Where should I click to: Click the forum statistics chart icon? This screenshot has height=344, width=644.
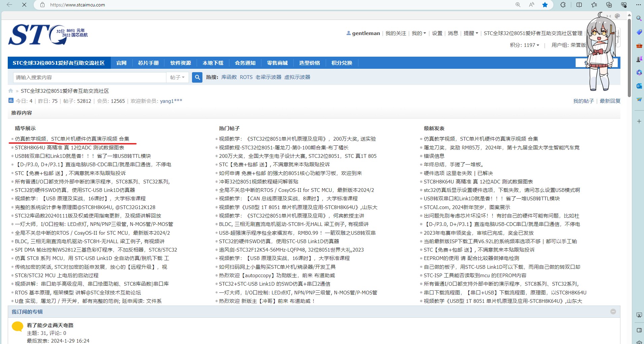pos(11,101)
